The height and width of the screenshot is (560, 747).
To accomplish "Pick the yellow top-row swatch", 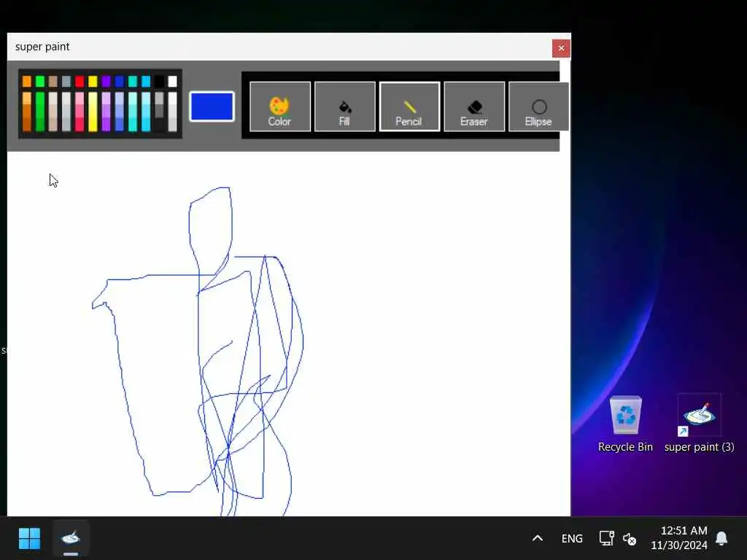I will click(x=93, y=82).
